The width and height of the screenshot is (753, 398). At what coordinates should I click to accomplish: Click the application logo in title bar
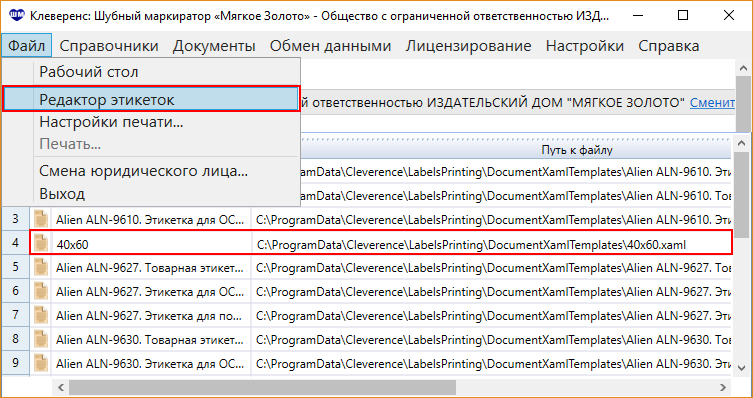coord(16,15)
